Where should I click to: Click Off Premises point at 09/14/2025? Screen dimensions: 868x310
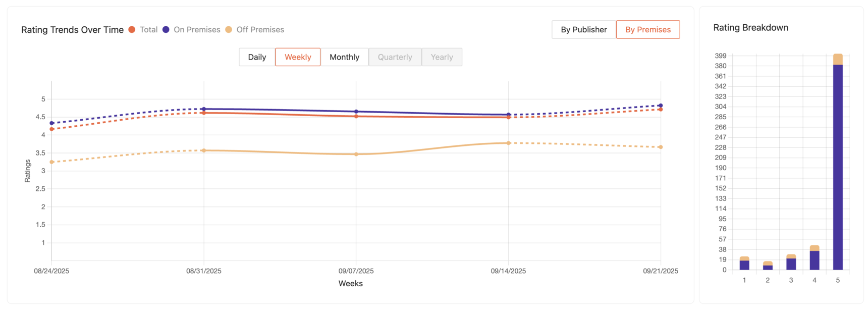tap(508, 143)
